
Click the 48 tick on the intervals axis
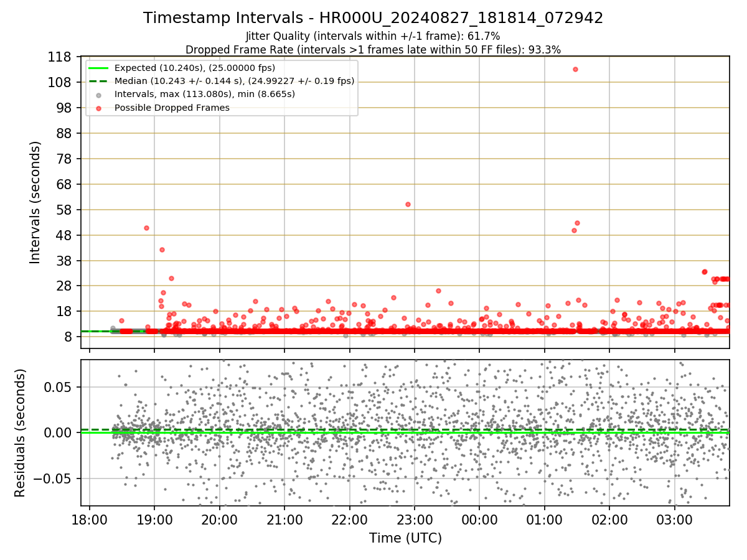[65, 235]
